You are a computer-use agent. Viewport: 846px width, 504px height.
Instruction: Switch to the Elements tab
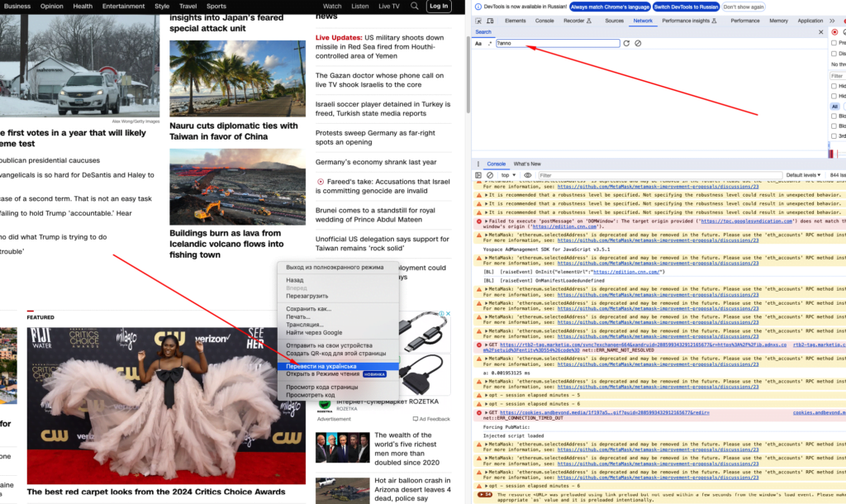point(515,21)
